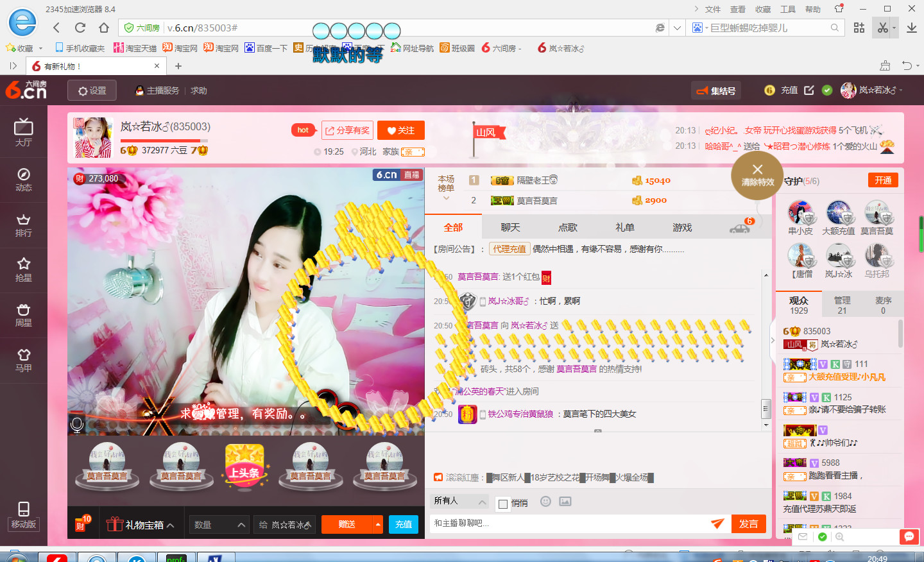Open the edit message icon beside 充值

809,90
